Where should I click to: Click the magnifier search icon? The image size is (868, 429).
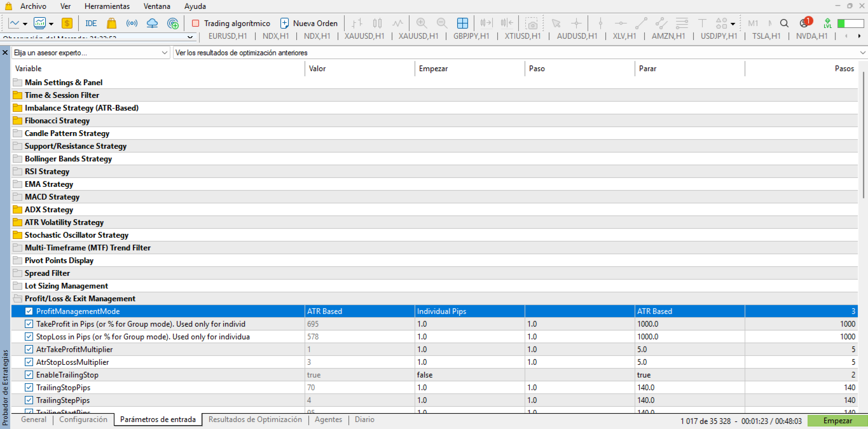(x=784, y=24)
